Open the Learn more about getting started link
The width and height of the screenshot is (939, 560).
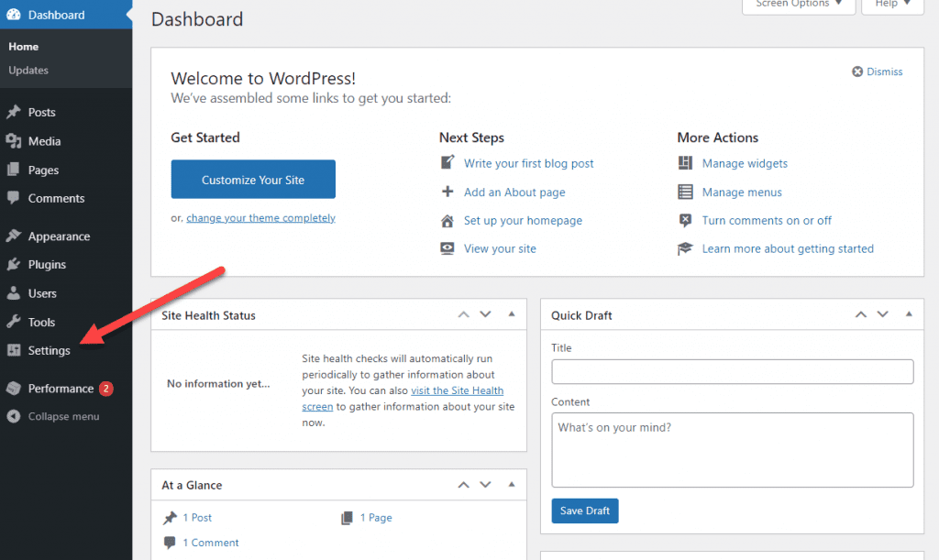point(788,248)
